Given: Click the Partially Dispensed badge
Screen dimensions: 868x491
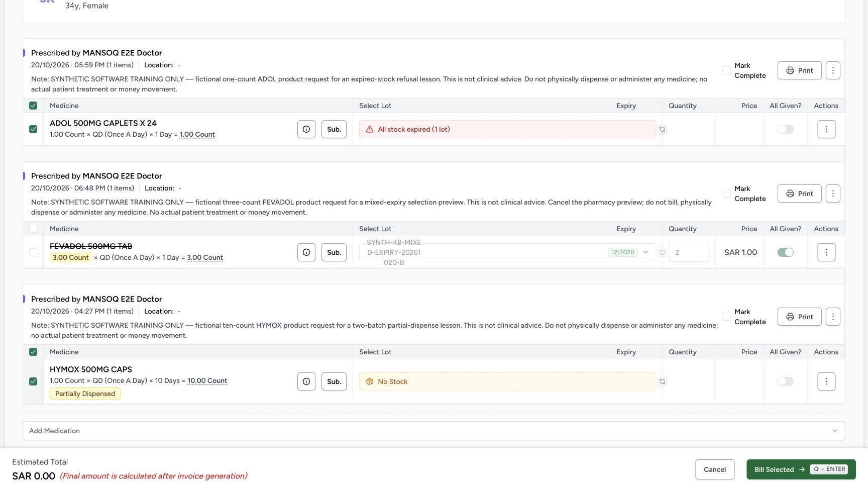Looking at the screenshot, I should pyautogui.click(x=85, y=394).
